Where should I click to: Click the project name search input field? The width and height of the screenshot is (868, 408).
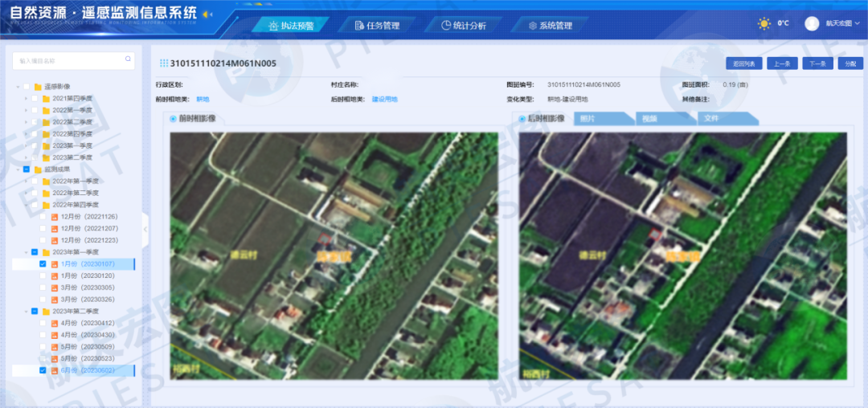click(x=68, y=60)
